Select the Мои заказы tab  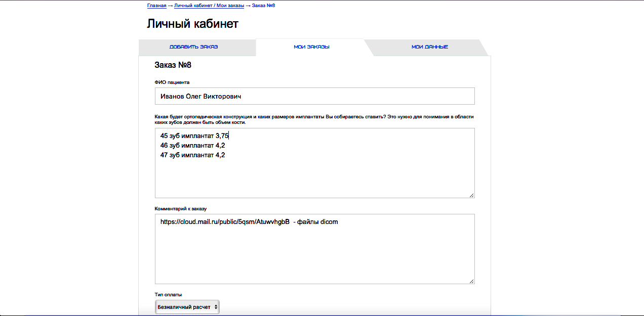pos(311,47)
